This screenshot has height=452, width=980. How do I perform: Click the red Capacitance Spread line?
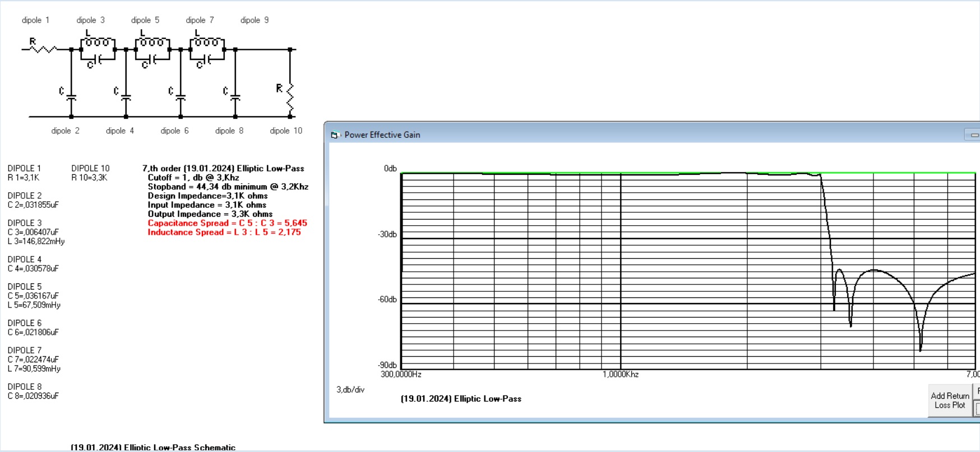pyautogui.click(x=227, y=223)
